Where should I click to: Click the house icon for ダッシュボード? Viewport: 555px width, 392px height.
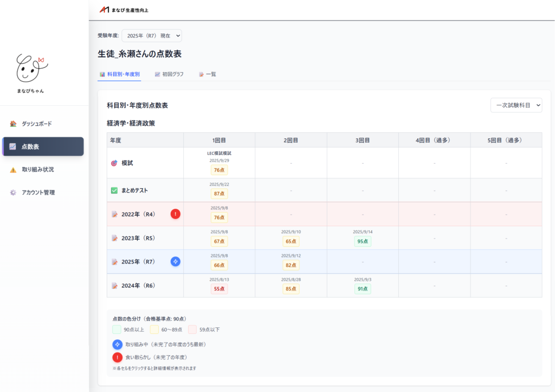coord(13,124)
